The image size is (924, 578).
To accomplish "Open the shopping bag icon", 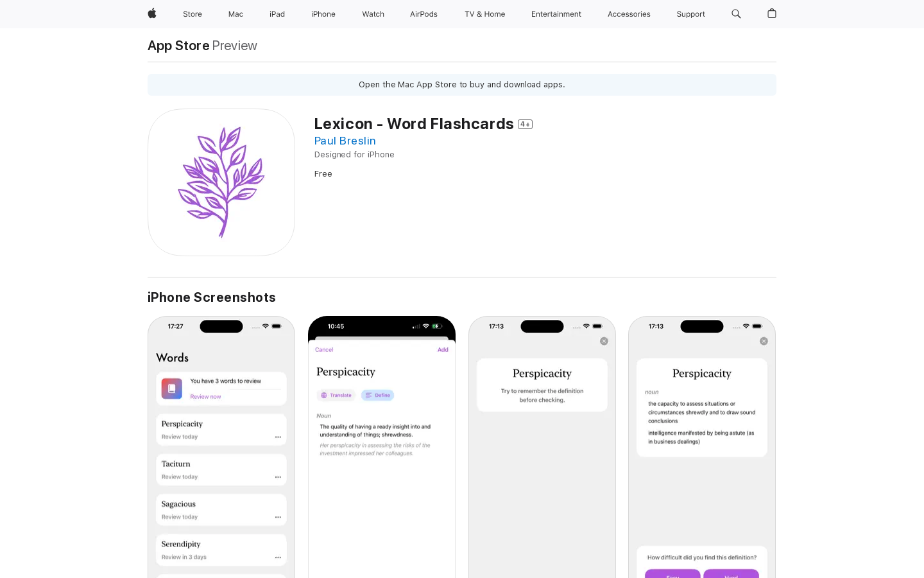I will pyautogui.click(x=772, y=13).
